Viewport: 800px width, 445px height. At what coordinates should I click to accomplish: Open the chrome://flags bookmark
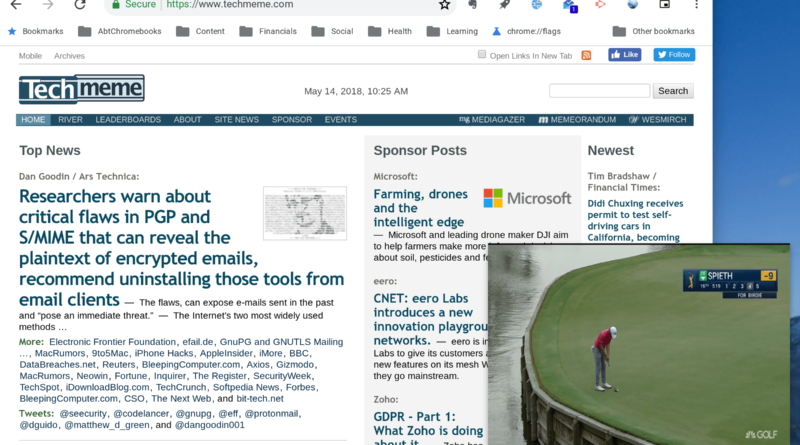(x=526, y=31)
